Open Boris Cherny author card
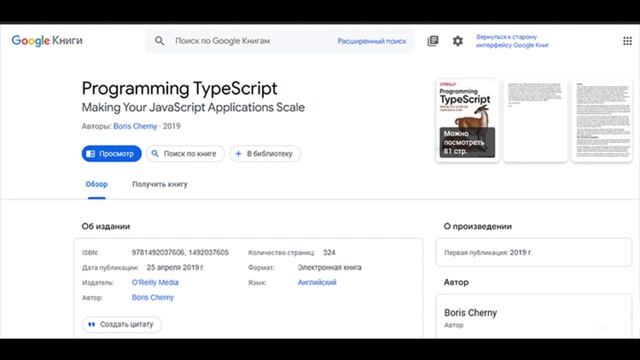The height and width of the screenshot is (360, 640). (x=534, y=316)
